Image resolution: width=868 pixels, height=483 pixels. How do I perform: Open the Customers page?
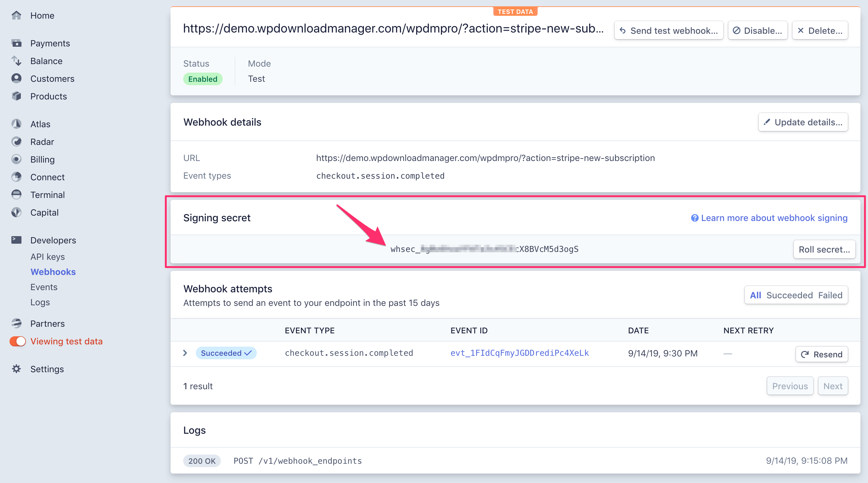pyautogui.click(x=52, y=79)
